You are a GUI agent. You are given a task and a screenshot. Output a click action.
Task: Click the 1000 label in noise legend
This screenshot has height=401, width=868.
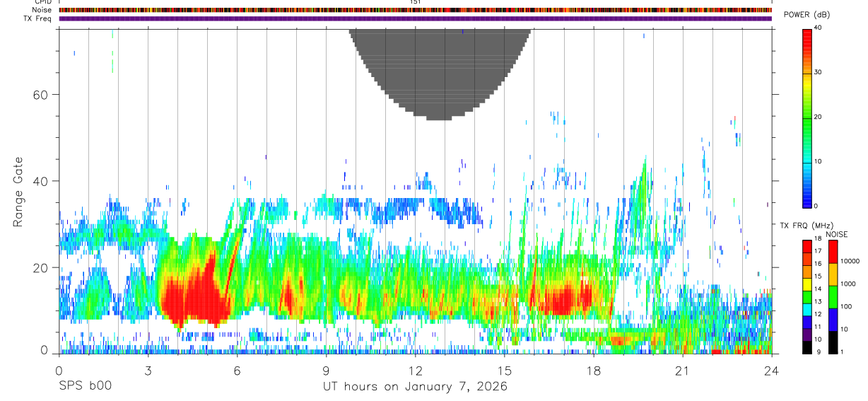point(848,284)
